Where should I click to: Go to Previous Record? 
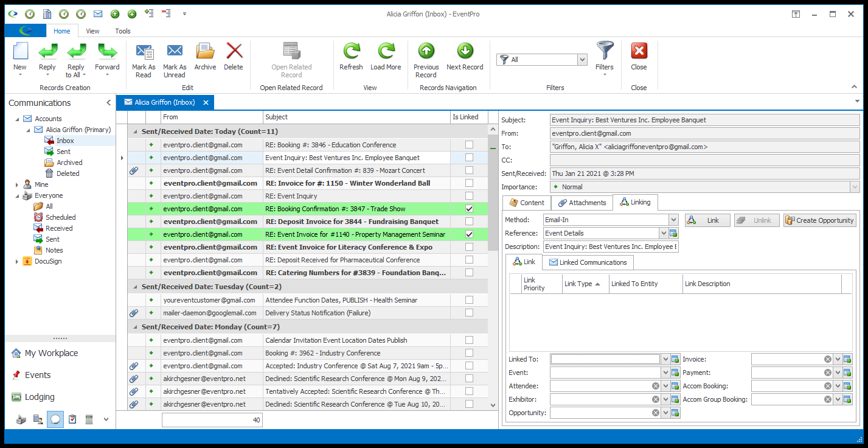coord(426,58)
